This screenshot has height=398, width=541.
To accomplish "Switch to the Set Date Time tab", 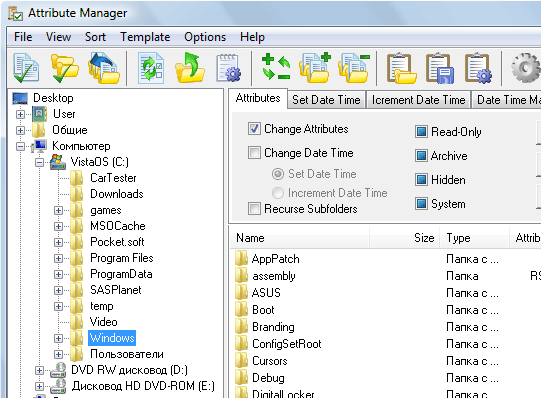I will coord(326,100).
